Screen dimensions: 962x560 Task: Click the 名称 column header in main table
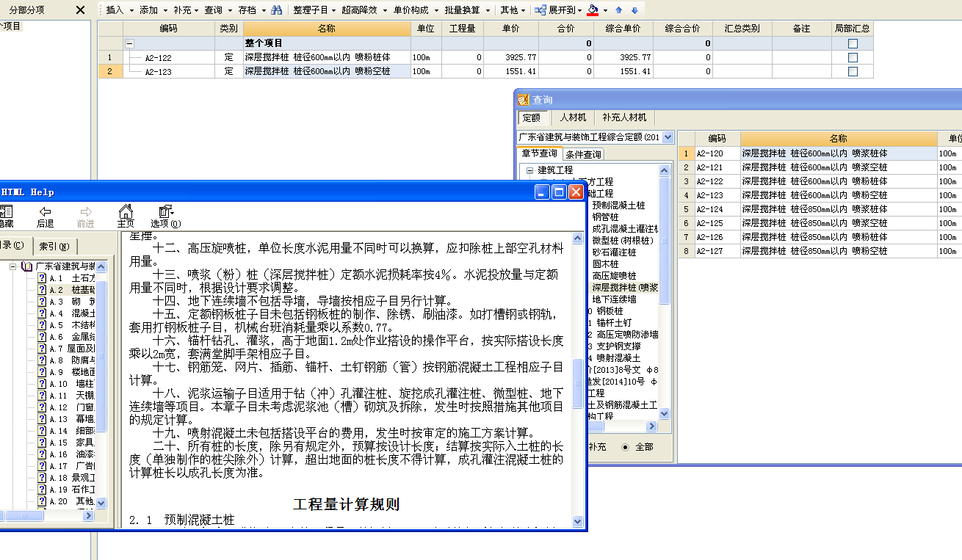tap(327, 29)
